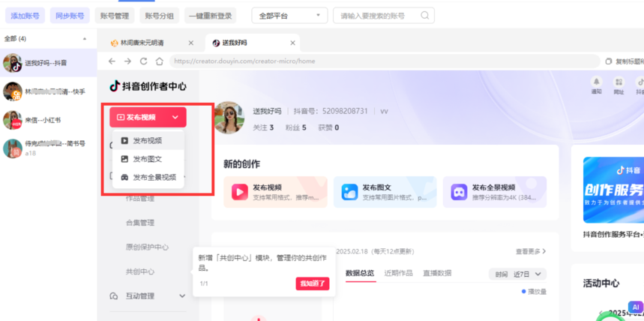The image size is (644, 321).
Task: Switch to the 数据总览 tab
Action: (360, 273)
